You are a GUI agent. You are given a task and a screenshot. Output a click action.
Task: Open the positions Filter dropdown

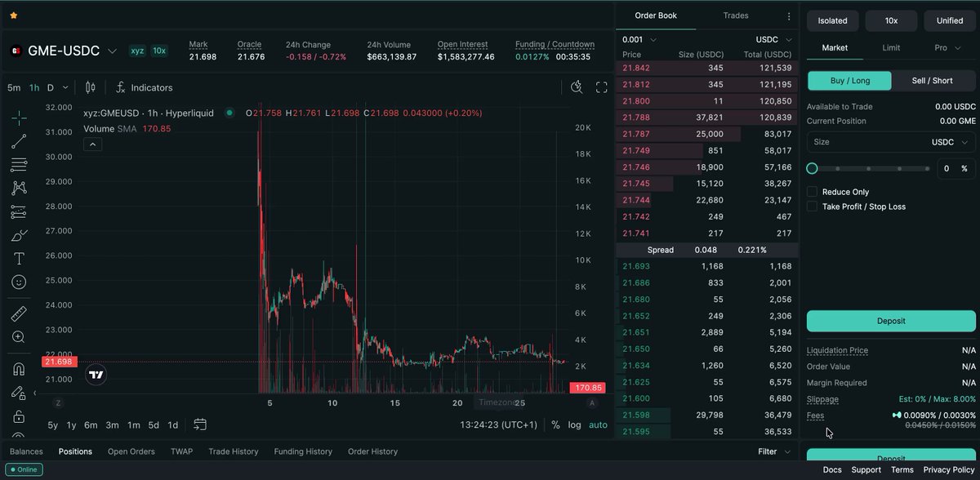point(774,451)
